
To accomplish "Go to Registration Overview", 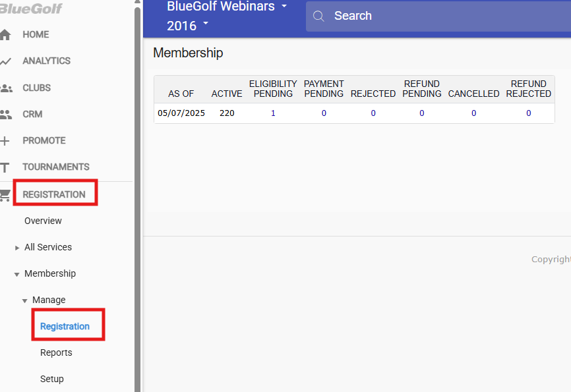I will (x=43, y=221).
